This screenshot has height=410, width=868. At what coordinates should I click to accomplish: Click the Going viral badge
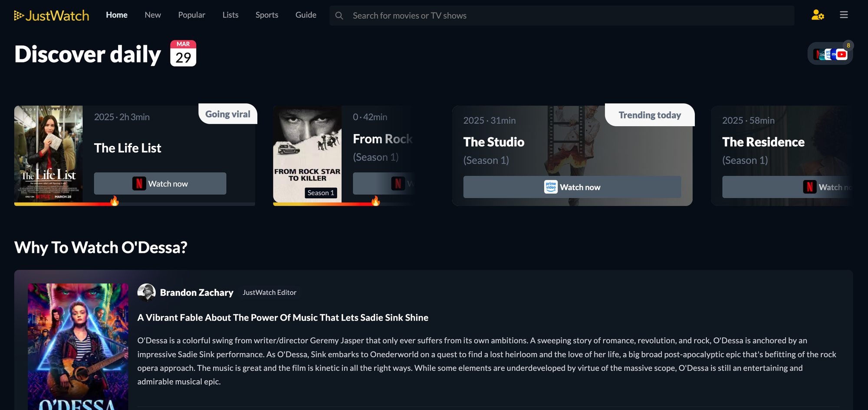pos(228,114)
